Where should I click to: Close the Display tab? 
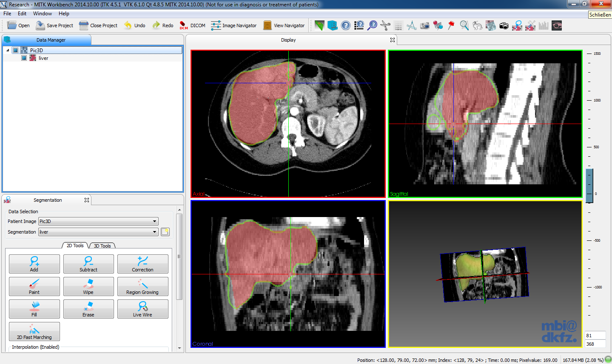tap(393, 40)
